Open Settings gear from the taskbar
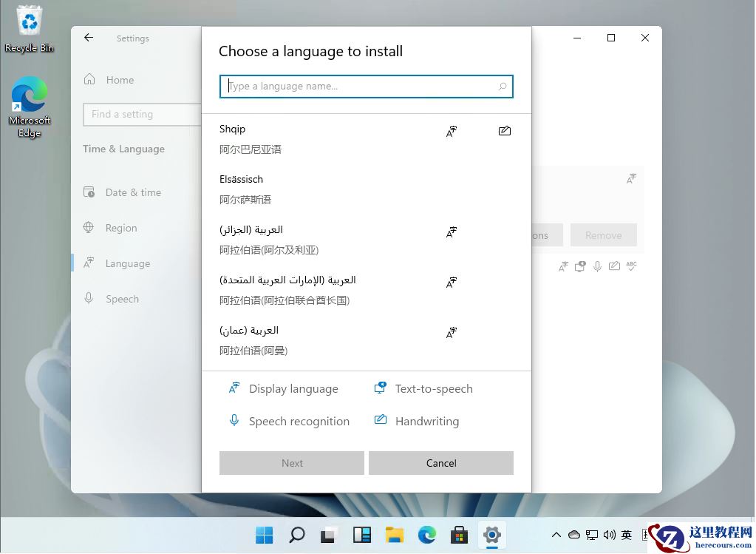 pyautogui.click(x=492, y=534)
